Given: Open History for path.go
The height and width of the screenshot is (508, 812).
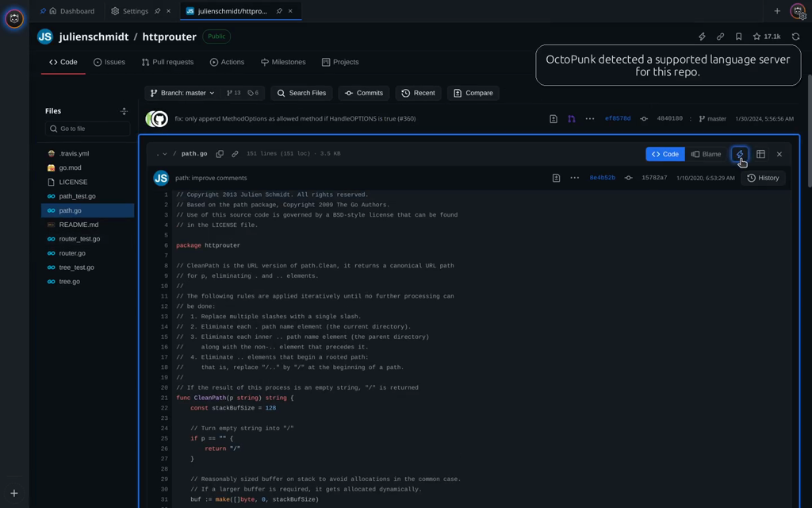Looking at the screenshot, I should pos(763,178).
